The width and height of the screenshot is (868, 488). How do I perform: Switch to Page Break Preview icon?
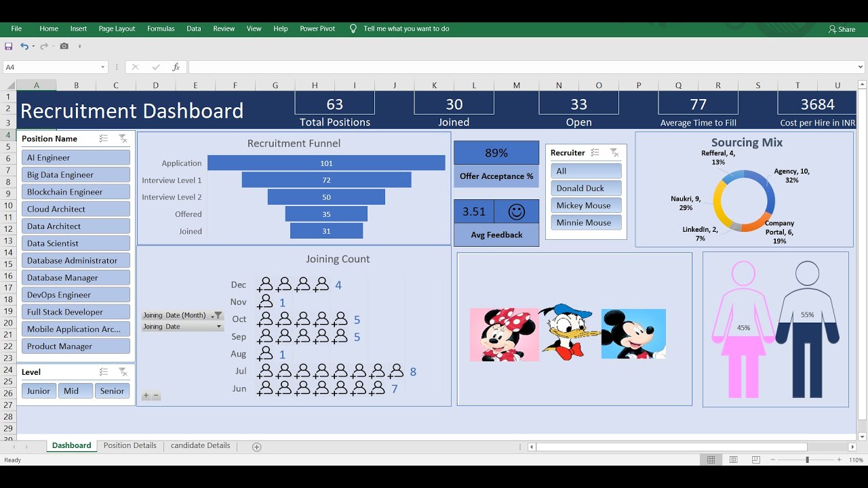pyautogui.click(x=755, y=460)
